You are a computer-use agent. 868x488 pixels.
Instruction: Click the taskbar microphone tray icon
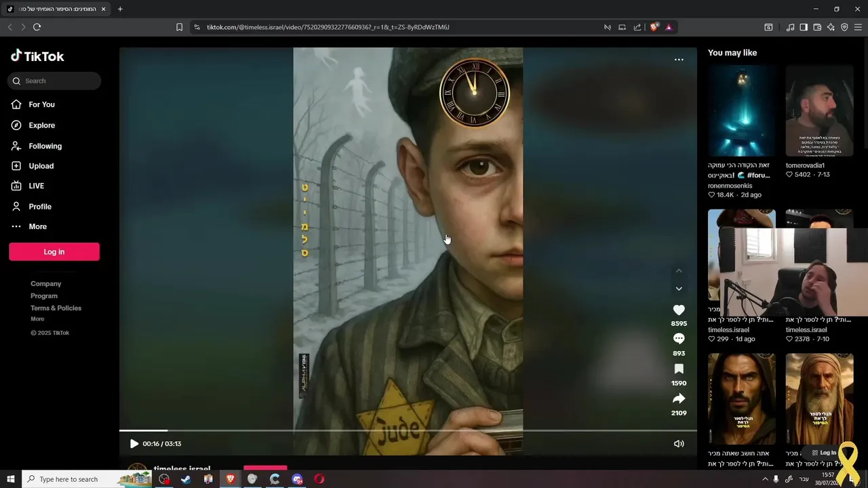[776, 479]
